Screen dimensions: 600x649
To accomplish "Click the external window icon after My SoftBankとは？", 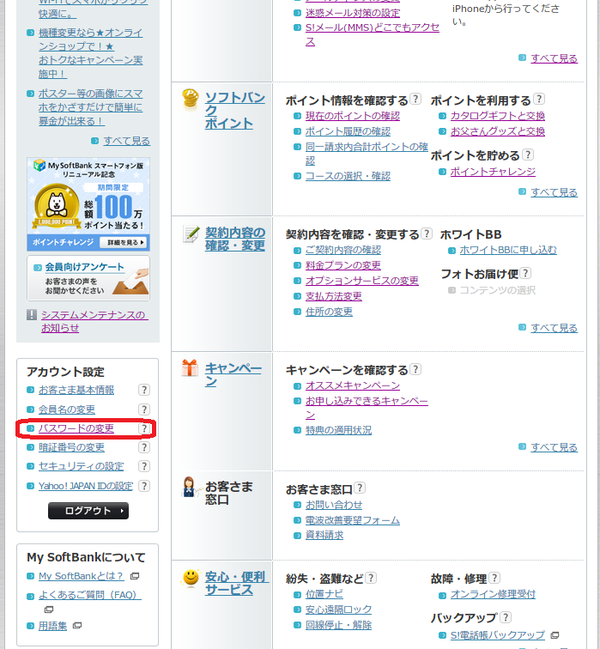I will coord(134,576).
